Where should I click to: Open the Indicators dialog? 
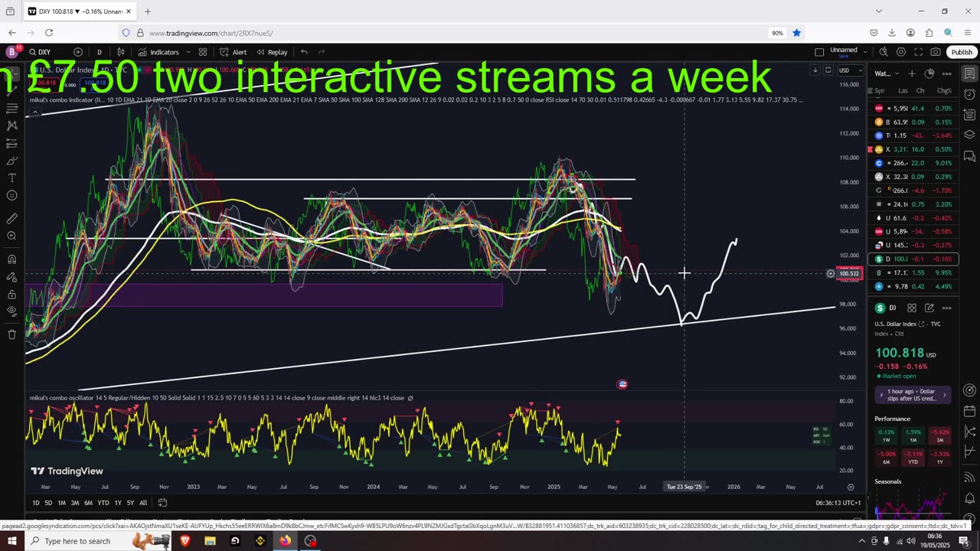(x=158, y=52)
